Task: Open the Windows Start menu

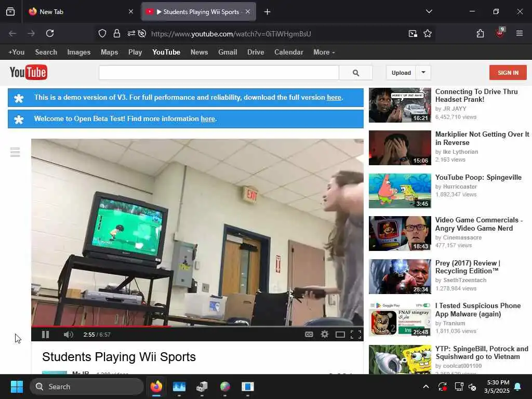Action: (17, 387)
